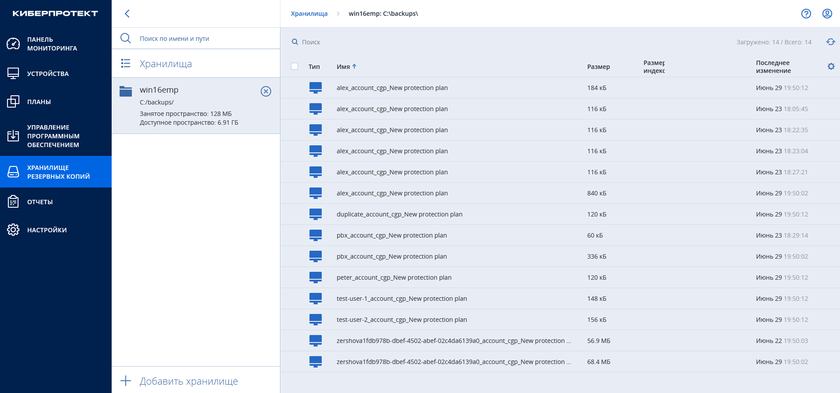Select peter_account_cgp_New protection plan name
This screenshot has width=840, height=393.
(x=394, y=277)
